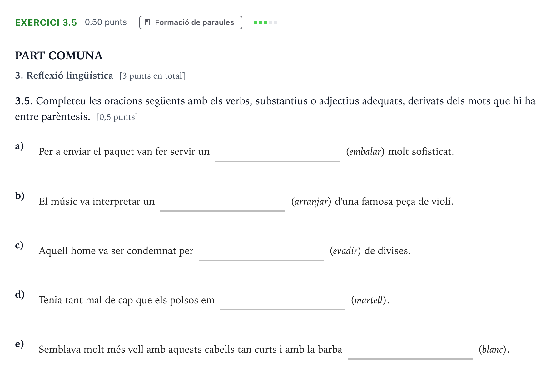Click the italic word blanc in parentheses
551x392 pixels.
(x=493, y=350)
